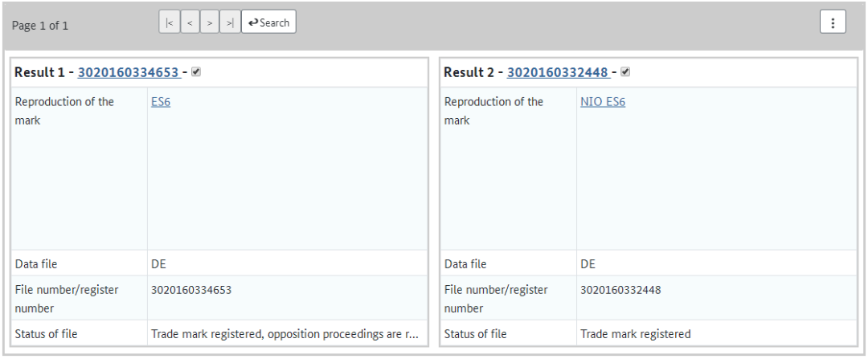Jump to the last results page
Screen dimensions: 868x359
click(231, 22)
